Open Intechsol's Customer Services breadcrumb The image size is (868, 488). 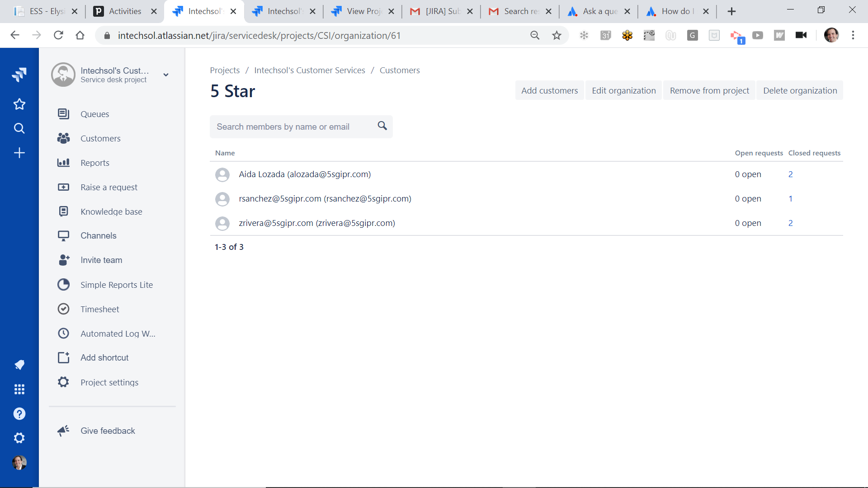310,70
